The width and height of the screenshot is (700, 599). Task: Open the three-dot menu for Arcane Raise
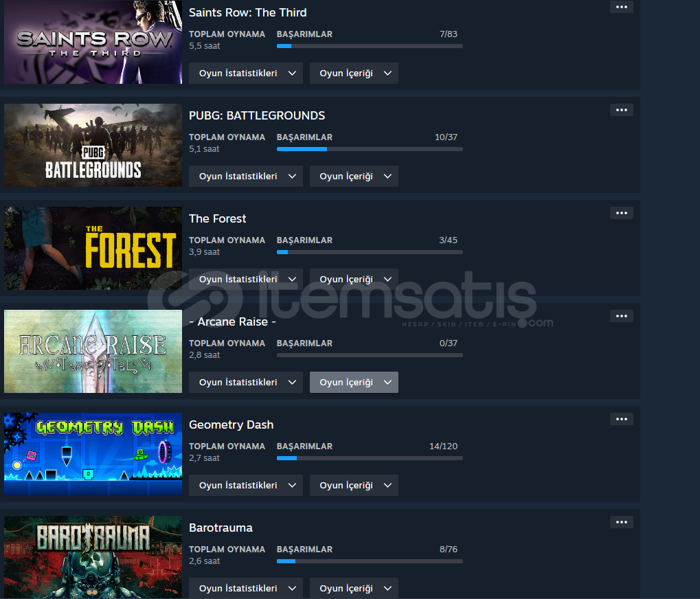click(x=622, y=317)
